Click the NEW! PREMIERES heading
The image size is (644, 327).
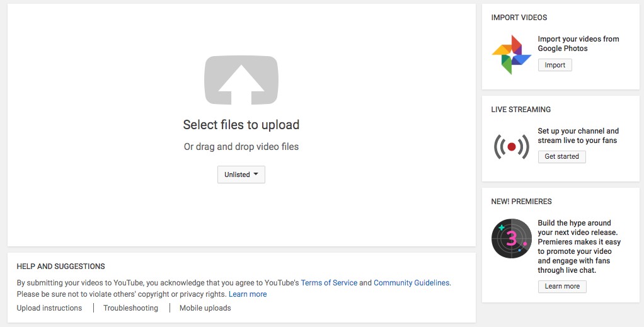coord(521,202)
